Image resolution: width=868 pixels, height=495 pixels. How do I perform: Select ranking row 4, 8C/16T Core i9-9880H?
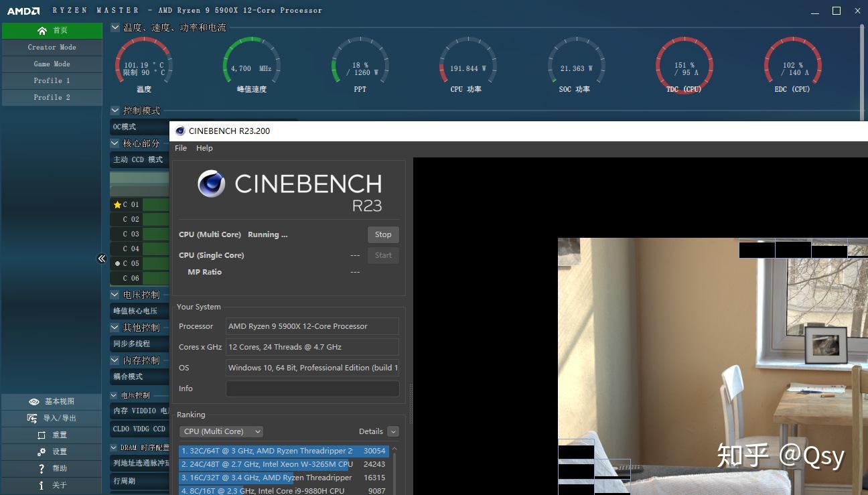[x=284, y=490]
